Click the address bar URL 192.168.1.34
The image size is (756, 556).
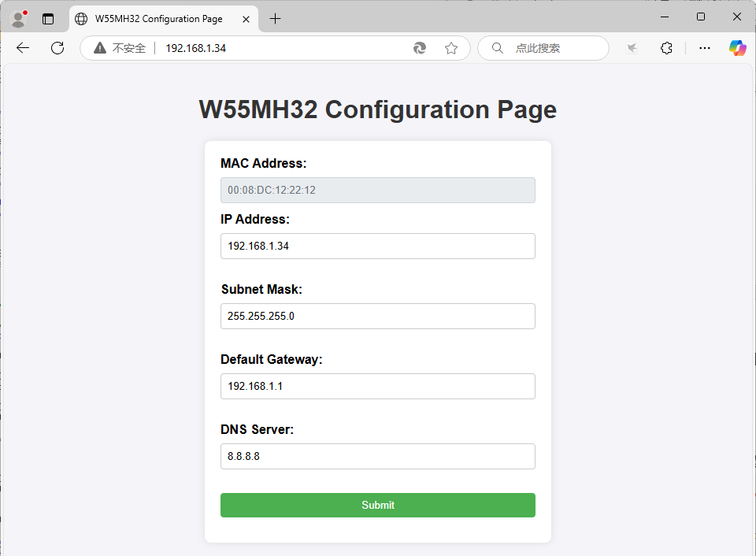click(x=196, y=48)
